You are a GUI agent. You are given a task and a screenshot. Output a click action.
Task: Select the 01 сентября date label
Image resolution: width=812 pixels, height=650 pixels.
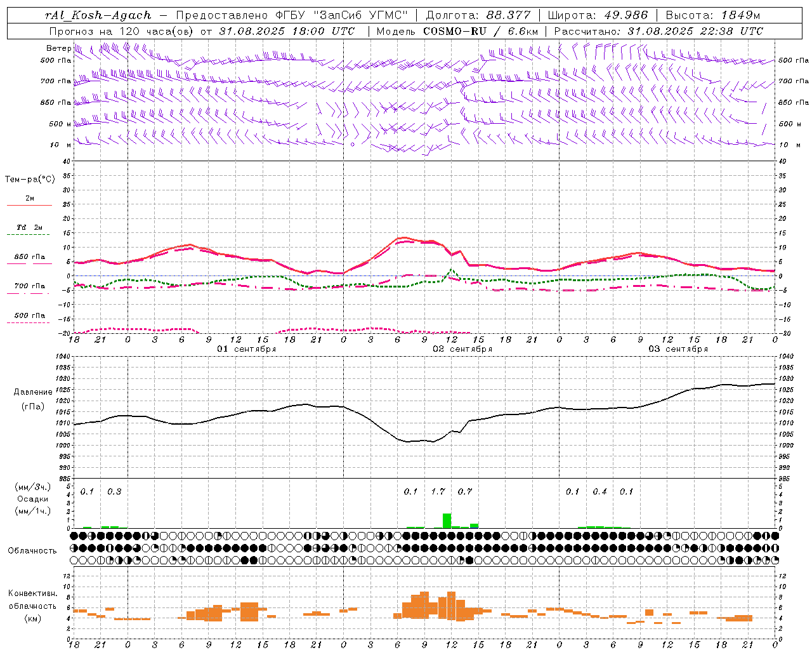[x=247, y=349]
